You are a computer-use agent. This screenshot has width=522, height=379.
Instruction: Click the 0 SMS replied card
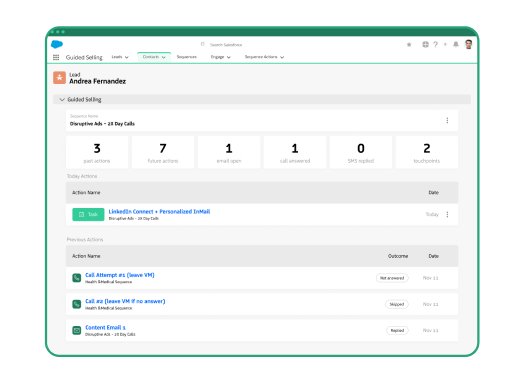[361, 152]
